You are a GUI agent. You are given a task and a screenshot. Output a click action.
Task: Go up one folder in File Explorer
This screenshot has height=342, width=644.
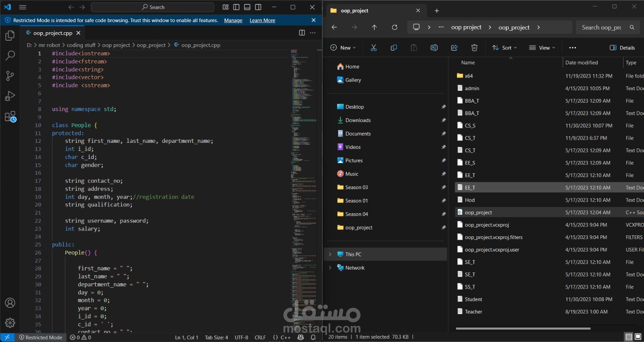[374, 27]
